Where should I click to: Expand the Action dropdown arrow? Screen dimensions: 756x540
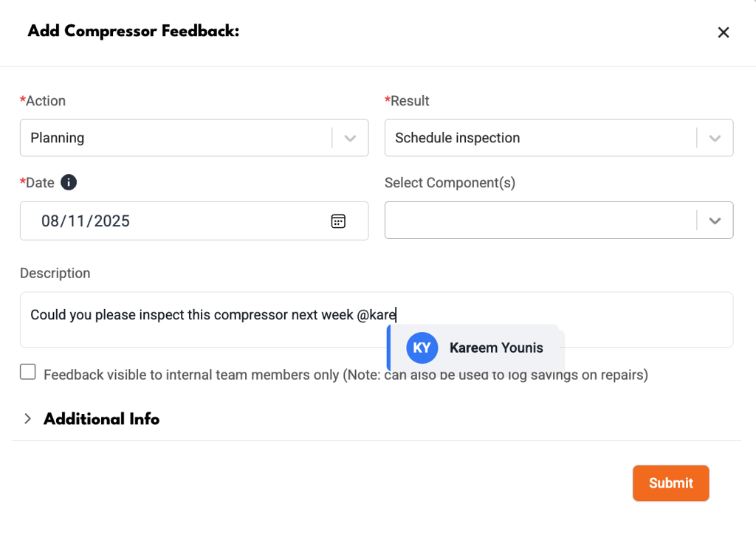click(x=350, y=138)
